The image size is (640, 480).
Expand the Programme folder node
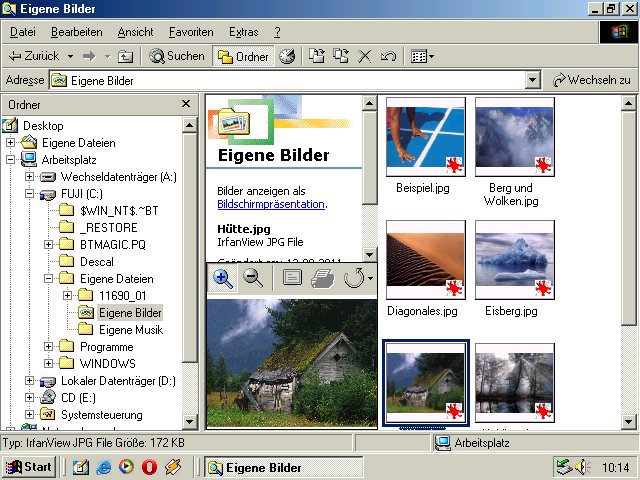click(x=49, y=347)
